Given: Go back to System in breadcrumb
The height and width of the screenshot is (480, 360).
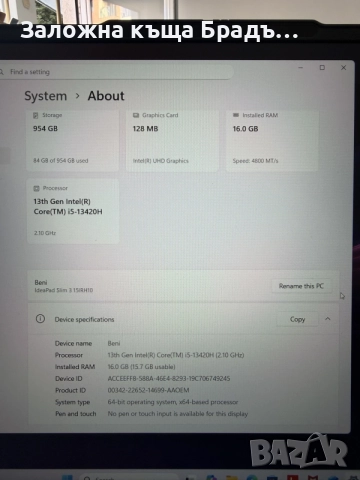Looking at the screenshot, I should (x=46, y=96).
